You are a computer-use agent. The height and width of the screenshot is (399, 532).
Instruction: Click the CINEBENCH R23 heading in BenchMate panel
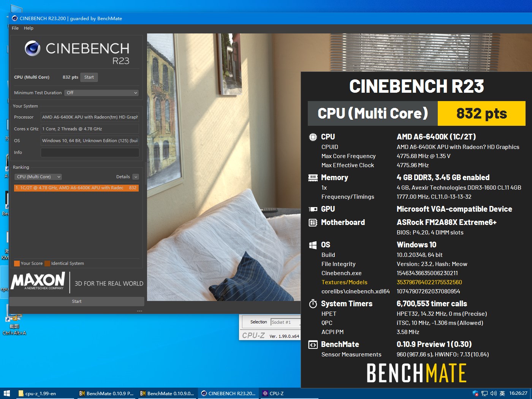[x=416, y=86]
